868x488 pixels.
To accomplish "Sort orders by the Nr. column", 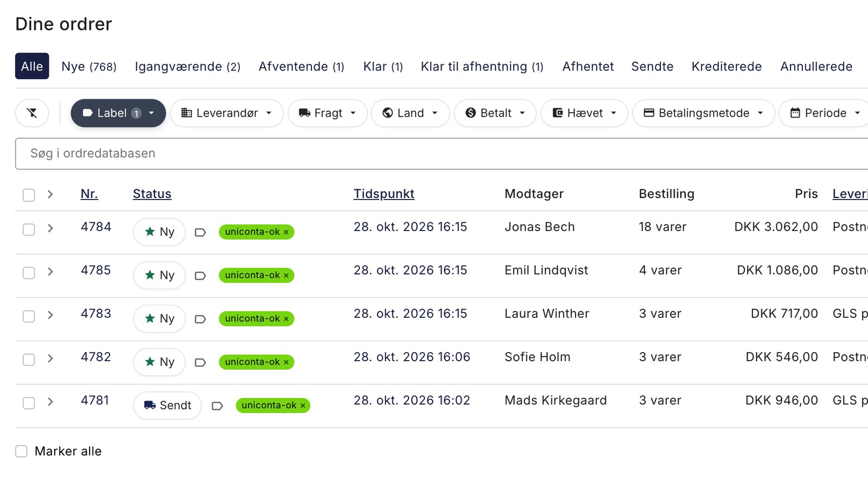I will point(90,194).
